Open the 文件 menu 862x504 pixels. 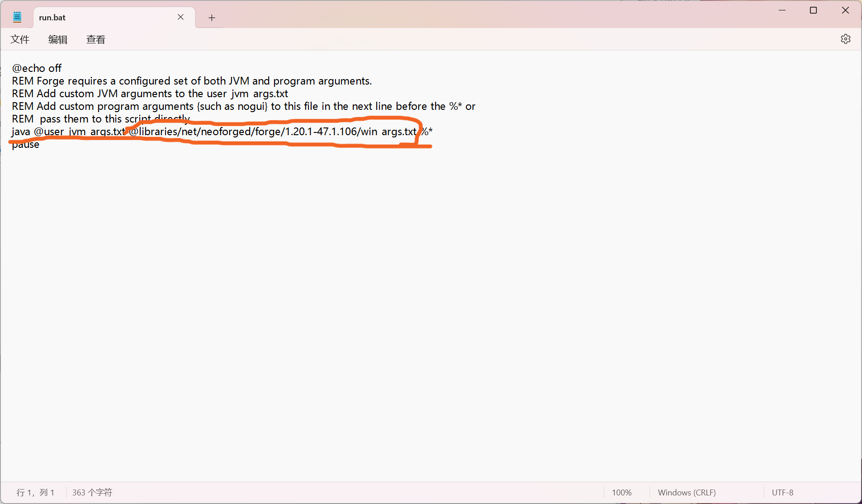tap(20, 40)
